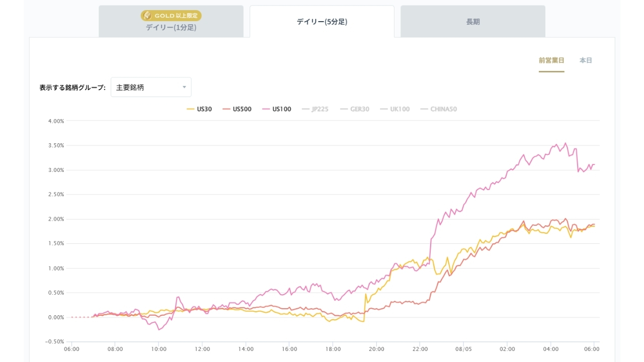Image resolution: width=644 pixels, height=362 pixels.
Task: Click the 22:00 x-axis time label
Action: (x=420, y=349)
